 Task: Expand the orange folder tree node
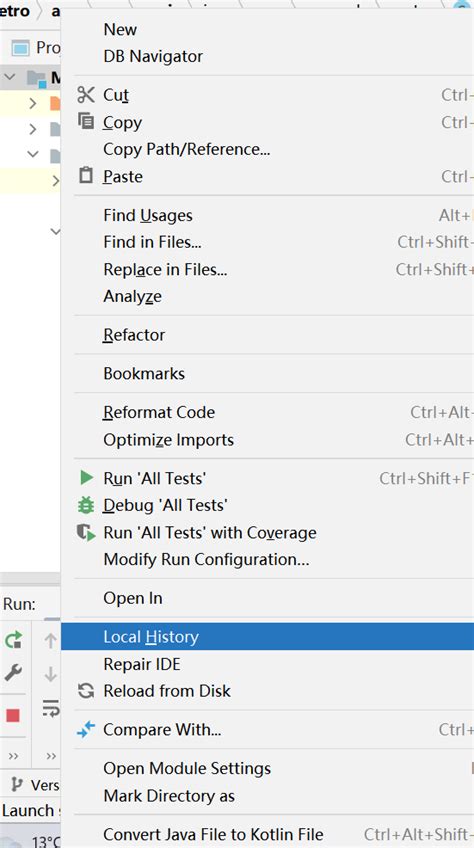(33, 103)
